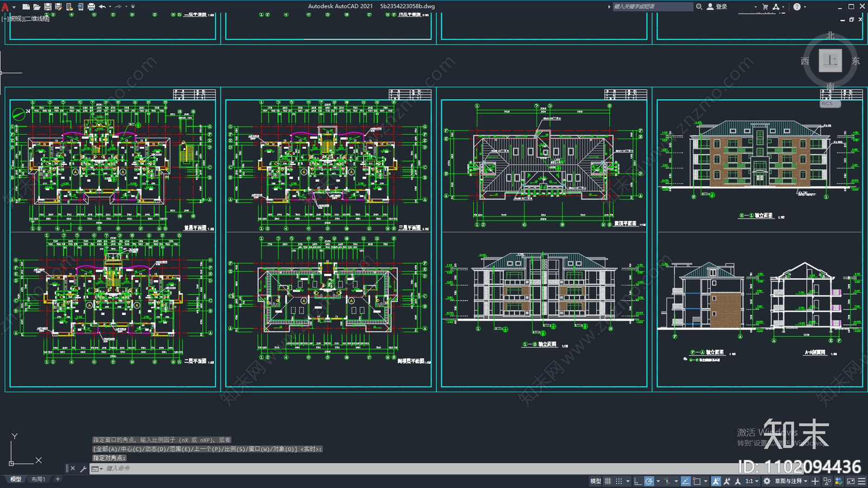Click the search keyword input field
Viewport: 868px width, 488px height.
pyautogui.click(x=653, y=7)
